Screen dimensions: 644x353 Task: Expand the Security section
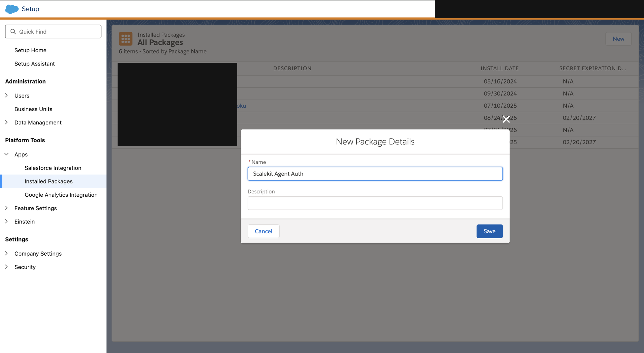point(6,267)
